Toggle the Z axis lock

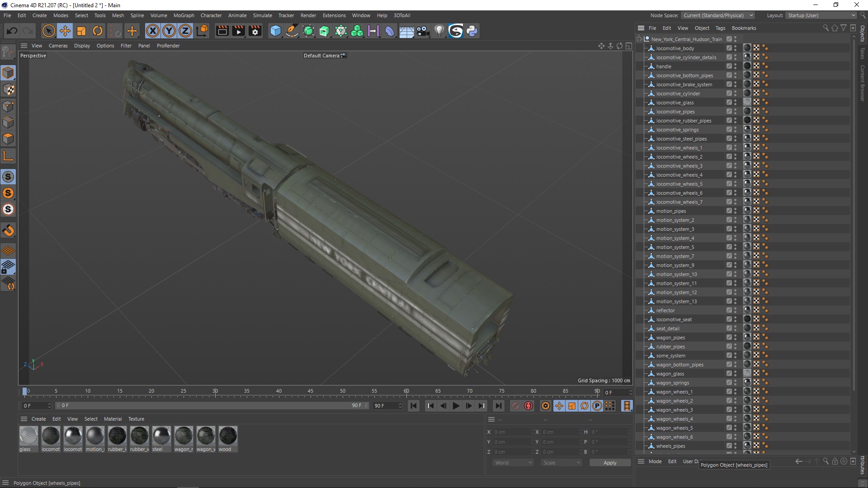185,31
